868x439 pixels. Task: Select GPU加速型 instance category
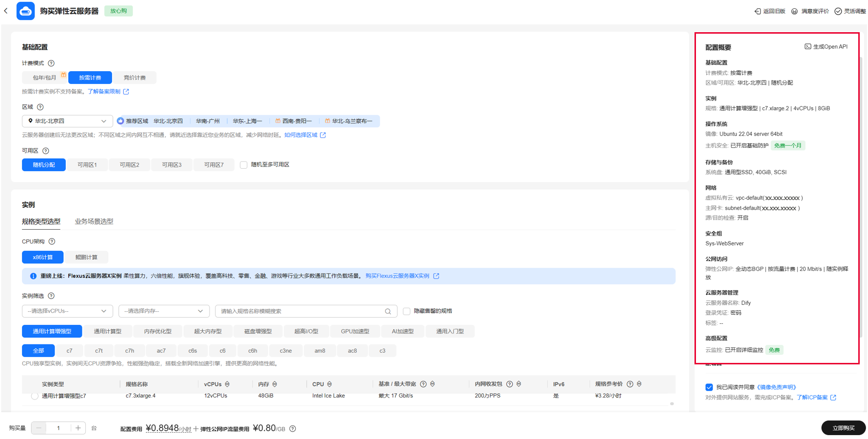(x=355, y=331)
